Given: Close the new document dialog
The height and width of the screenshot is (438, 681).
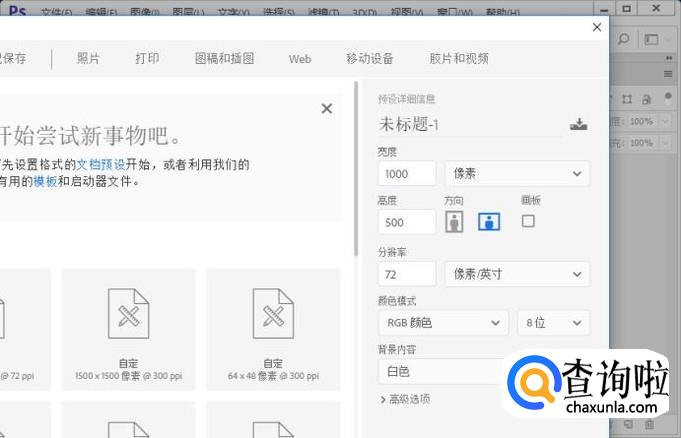Looking at the screenshot, I should [597, 27].
